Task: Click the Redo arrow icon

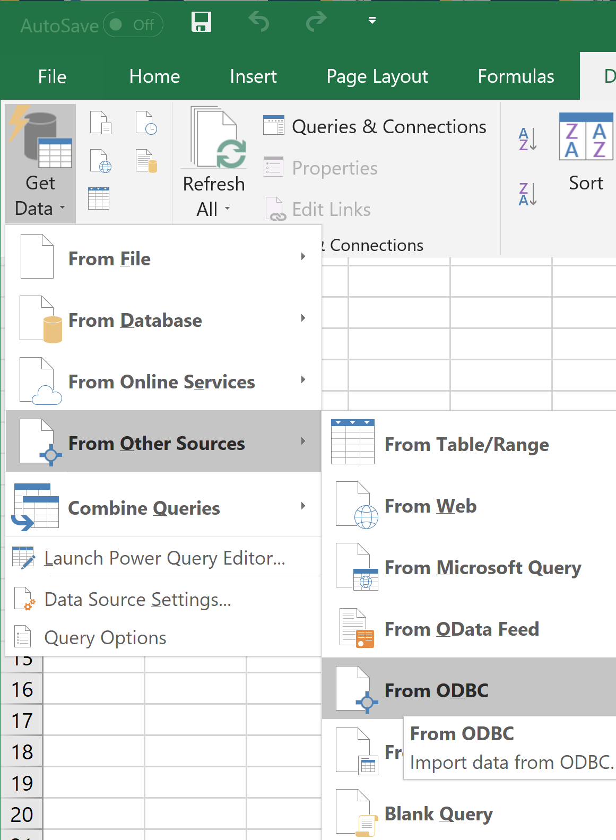Action: tap(316, 22)
